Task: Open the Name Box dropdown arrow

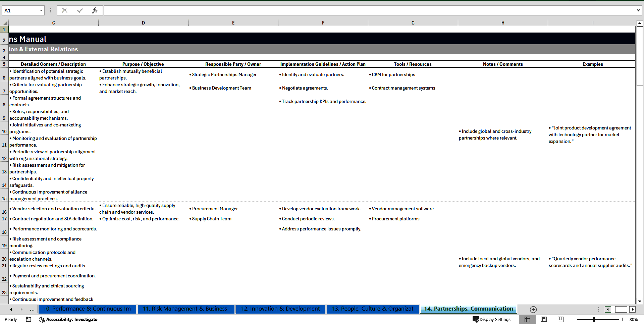Action: pyautogui.click(x=41, y=10)
